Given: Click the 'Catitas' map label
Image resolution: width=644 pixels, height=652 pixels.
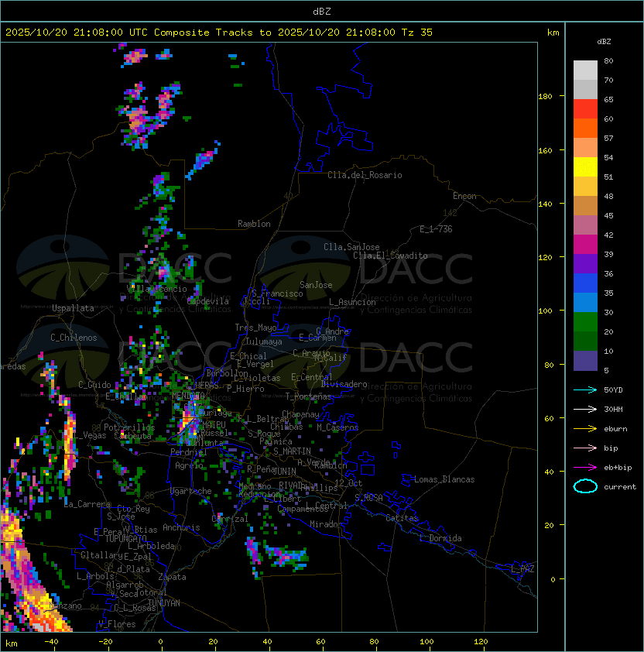Looking at the screenshot, I should point(402,518).
